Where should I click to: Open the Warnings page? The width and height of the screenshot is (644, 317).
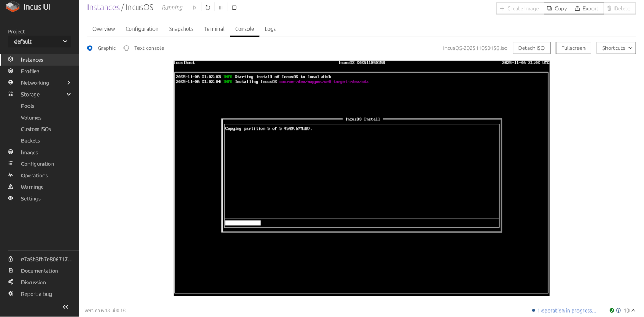tap(31, 187)
